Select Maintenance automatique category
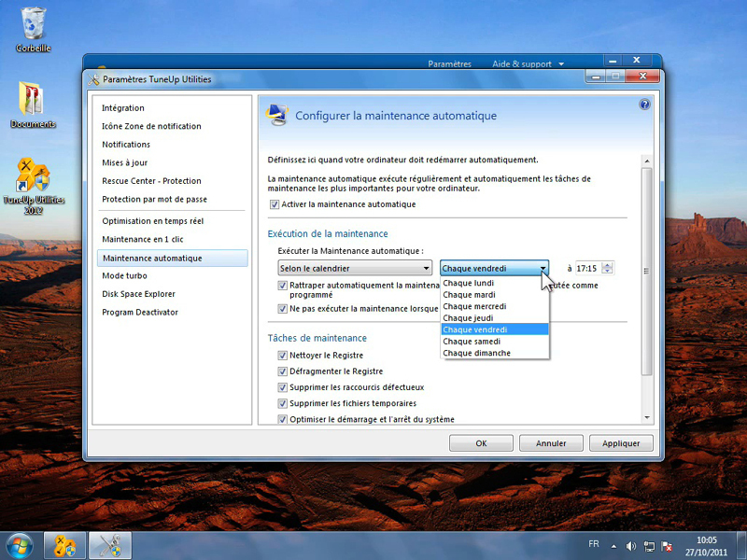The height and width of the screenshot is (560, 747). (x=172, y=259)
